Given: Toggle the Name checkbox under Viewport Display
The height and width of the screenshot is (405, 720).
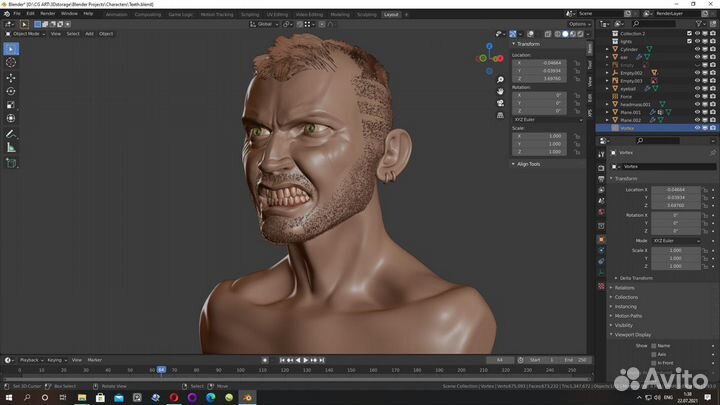Looking at the screenshot, I should click(x=653, y=345).
